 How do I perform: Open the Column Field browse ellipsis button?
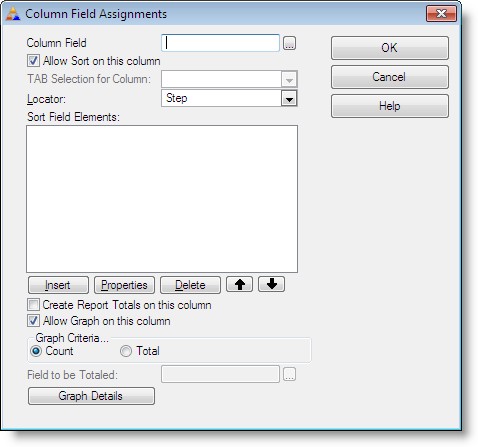point(289,43)
